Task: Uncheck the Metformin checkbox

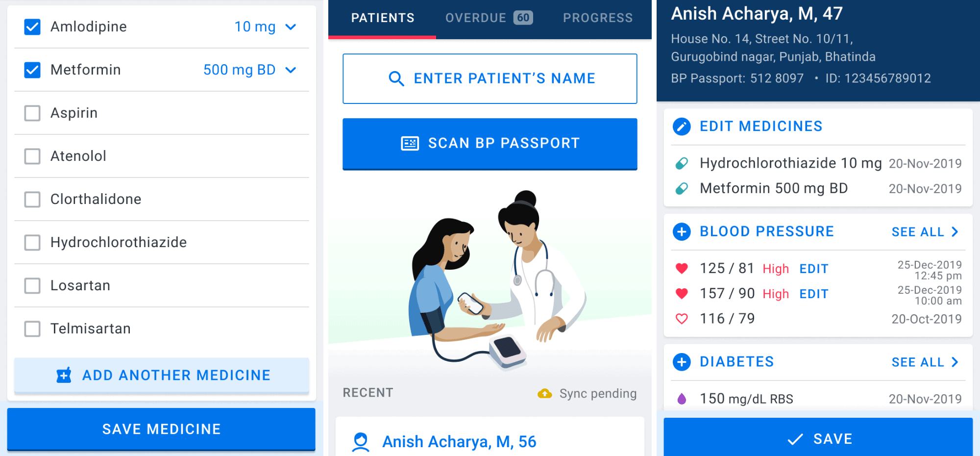Action: (32, 70)
